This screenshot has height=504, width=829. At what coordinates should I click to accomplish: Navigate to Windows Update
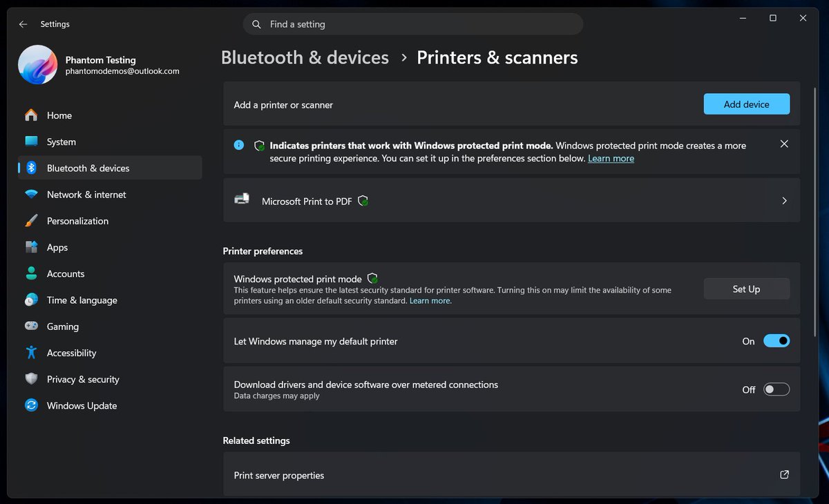point(110,405)
